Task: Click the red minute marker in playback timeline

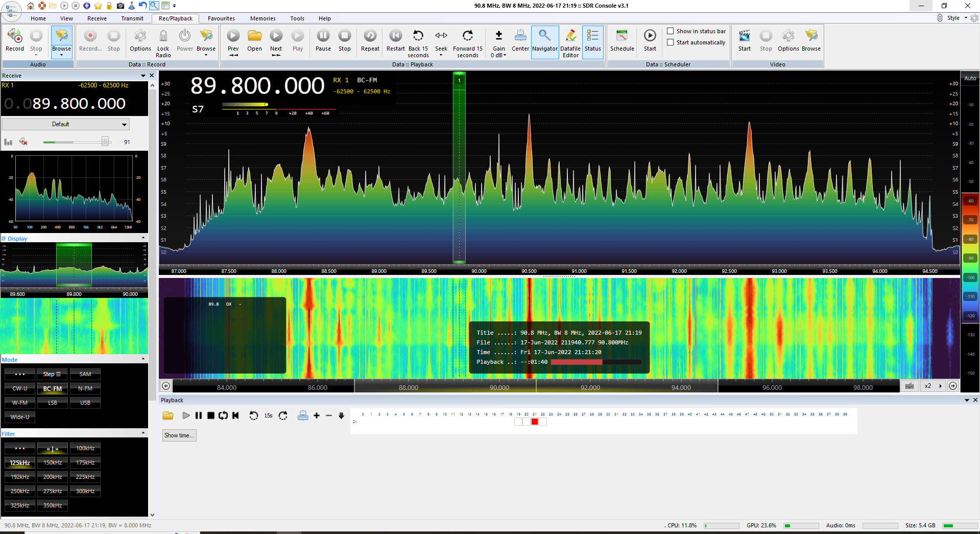Action: 534,422
